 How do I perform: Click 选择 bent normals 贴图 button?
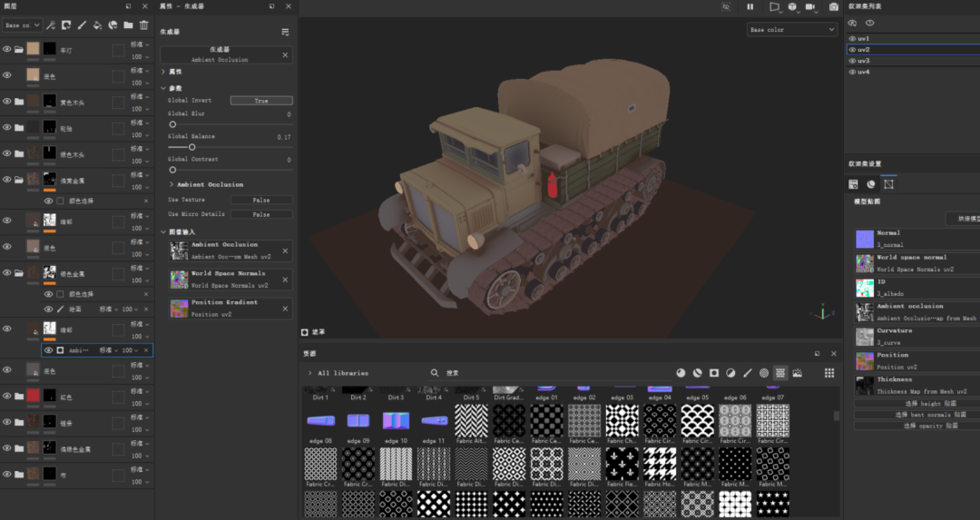point(916,415)
